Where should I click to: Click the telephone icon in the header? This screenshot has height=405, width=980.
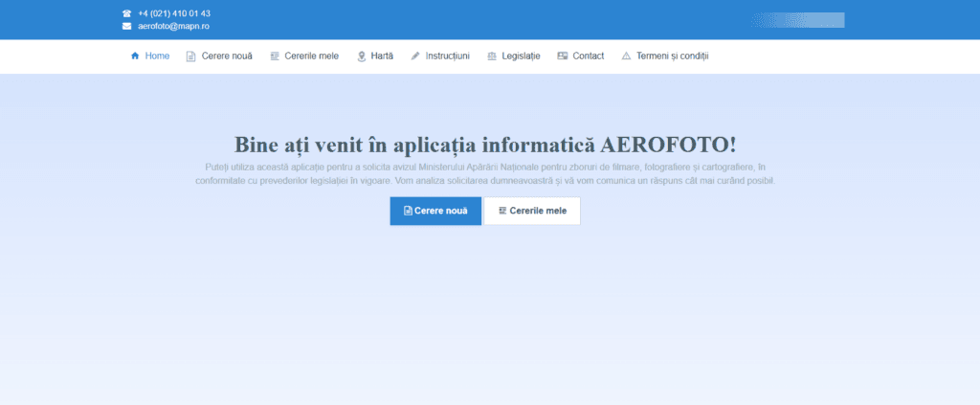coord(127,13)
